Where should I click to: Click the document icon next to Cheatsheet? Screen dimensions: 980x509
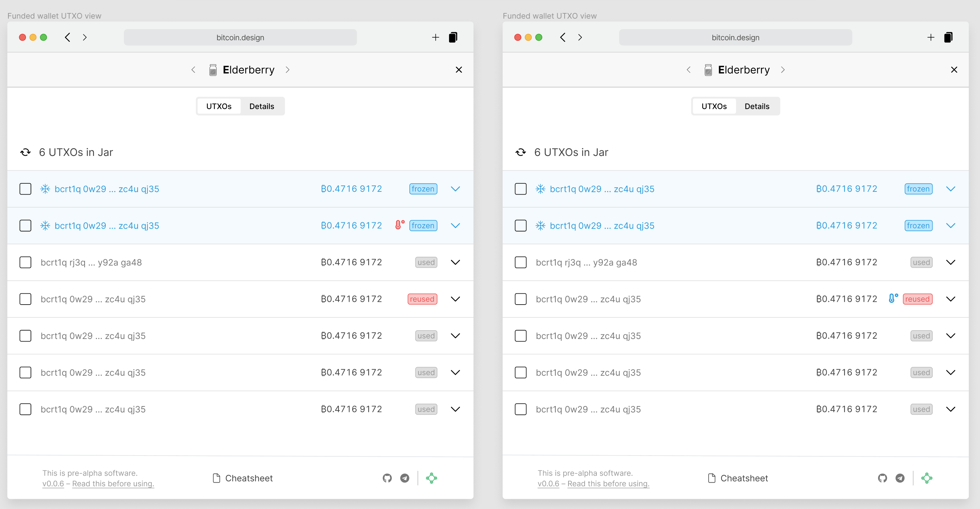coord(217,478)
